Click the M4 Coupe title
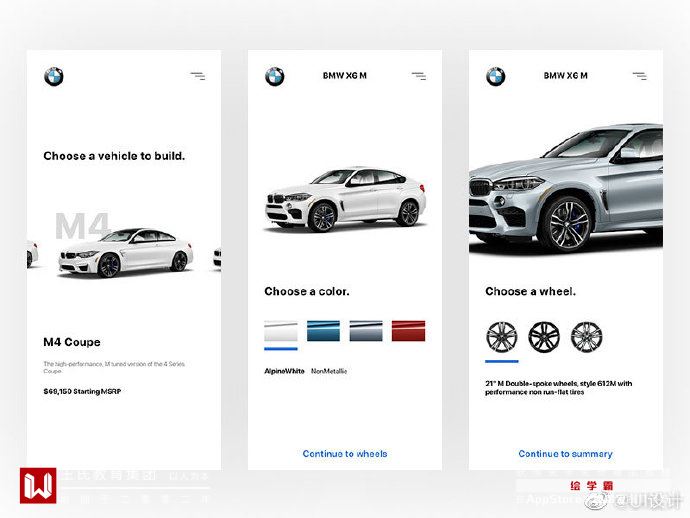The height and width of the screenshot is (518, 690). pyautogui.click(x=72, y=342)
